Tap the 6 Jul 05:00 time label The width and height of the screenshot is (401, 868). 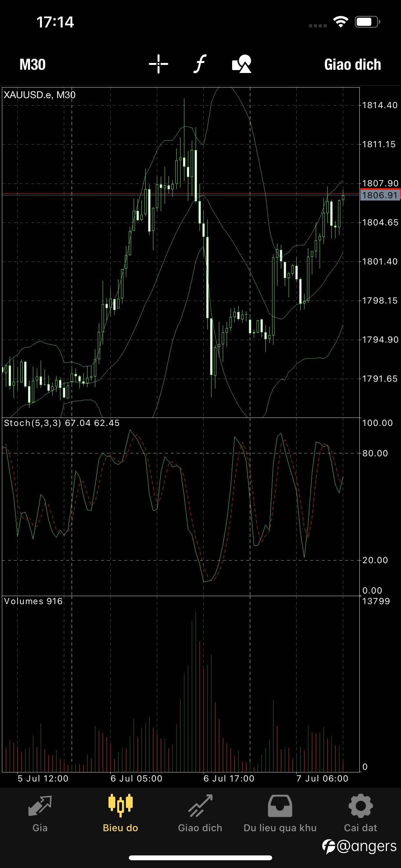click(x=136, y=778)
